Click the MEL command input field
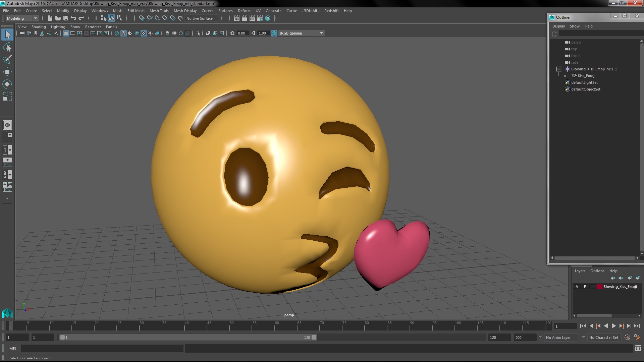644x362 pixels. (102, 349)
